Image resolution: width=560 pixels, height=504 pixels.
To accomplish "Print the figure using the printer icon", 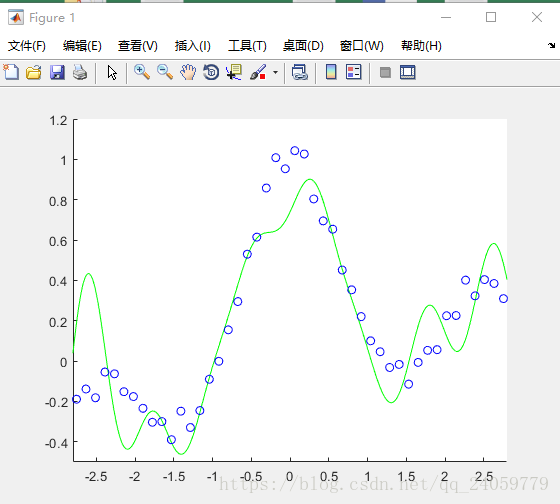I will coord(80,73).
